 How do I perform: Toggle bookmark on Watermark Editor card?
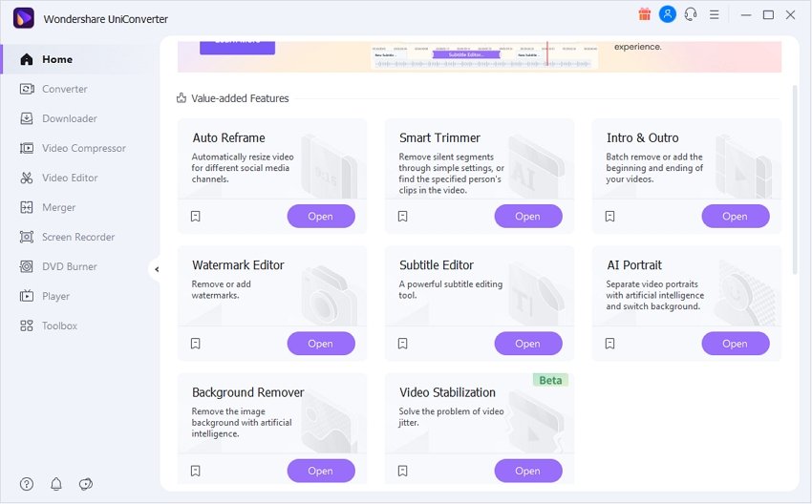click(196, 344)
